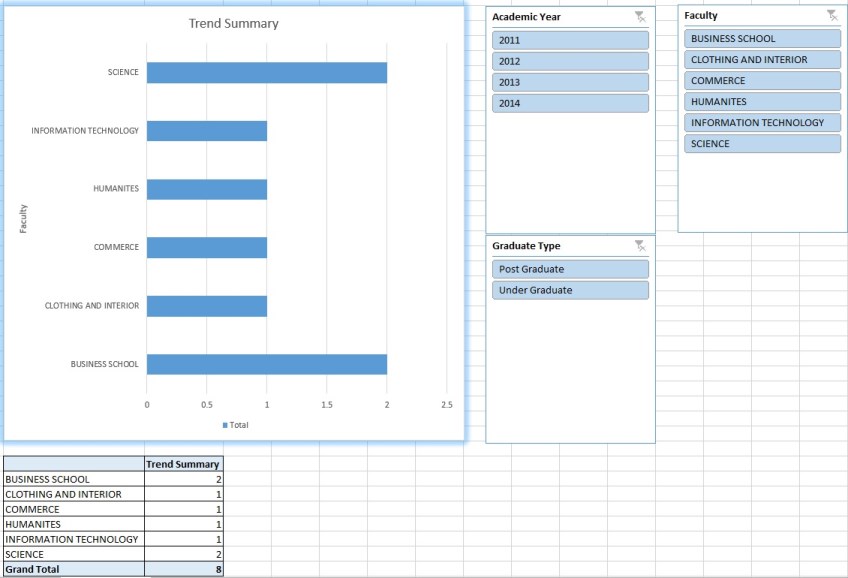The image size is (848, 578).
Task: Filter faculty by HUMANITES
Action: (x=762, y=101)
